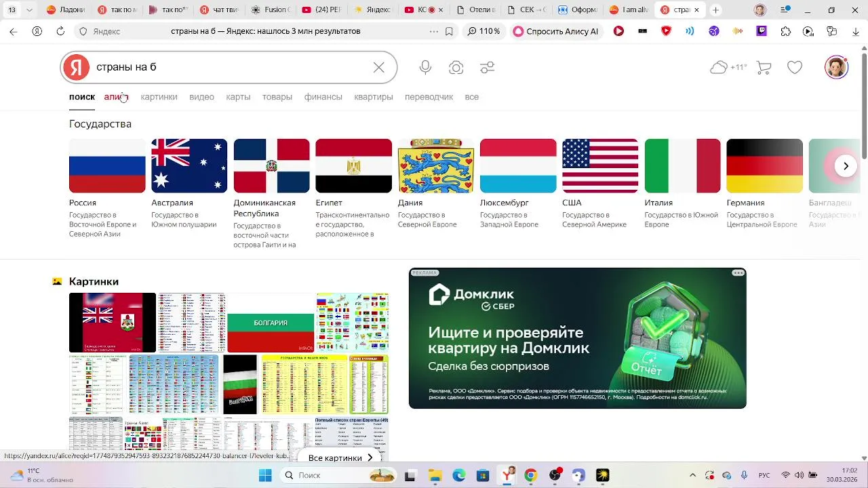Click red shield adblock extension
Screen dimensions: 868x488
coord(666,31)
